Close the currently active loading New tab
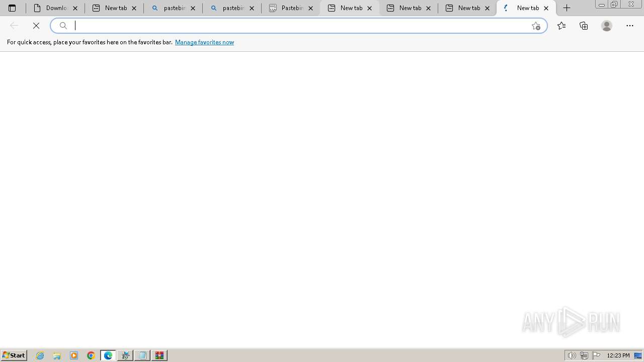Viewport: 644px width, 362px height. 546,8
